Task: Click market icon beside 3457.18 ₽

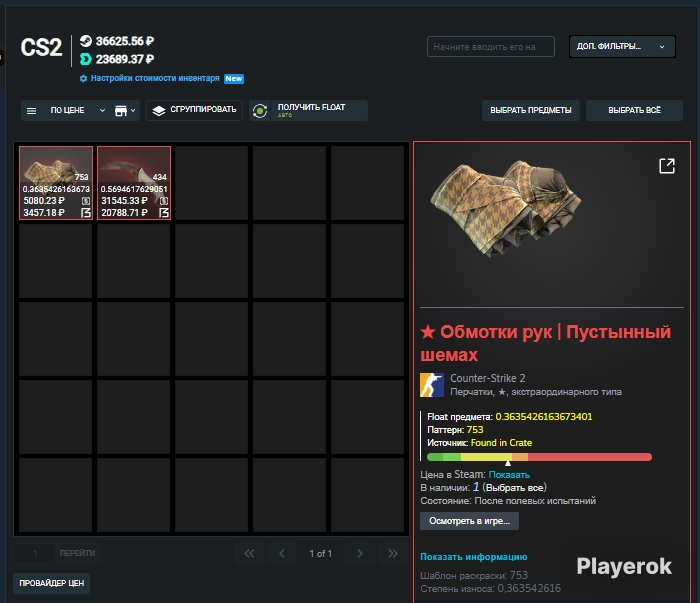Action: coord(86,212)
